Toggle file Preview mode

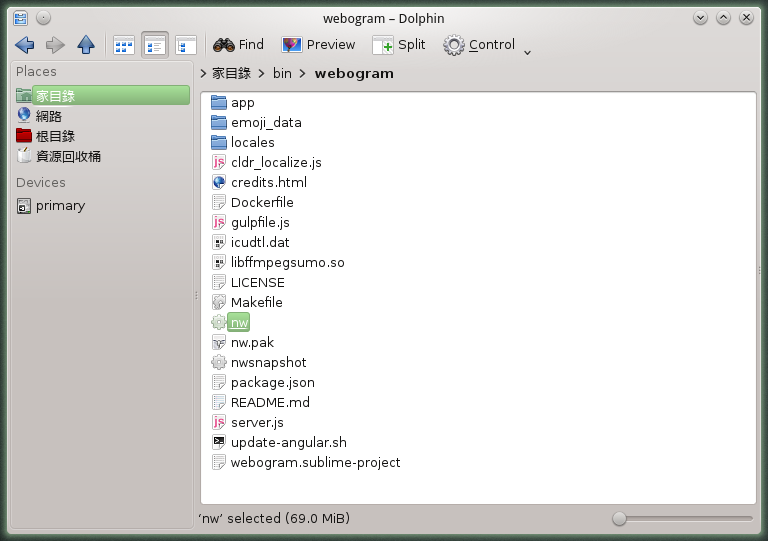318,45
